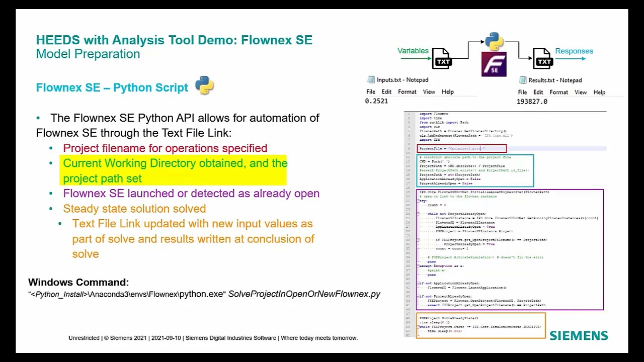Viewport: 644px width, 362px height.
Task: Click the 'from pathlib import Path' code line
Action: pyautogui.click(x=444, y=122)
